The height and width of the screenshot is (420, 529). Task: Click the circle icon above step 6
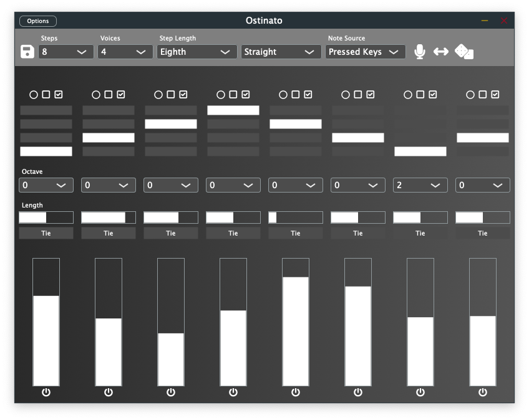(x=346, y=95)
